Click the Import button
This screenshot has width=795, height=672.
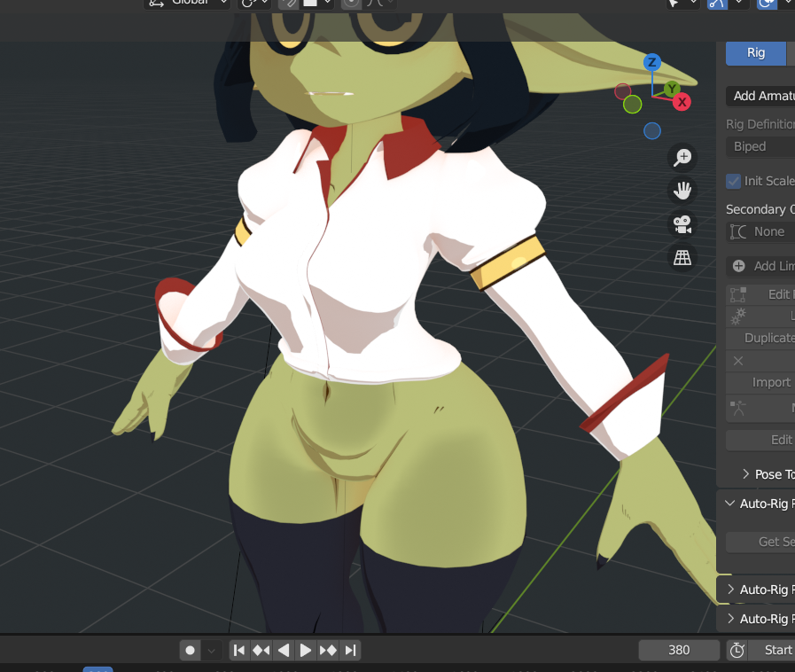point(760,382)
